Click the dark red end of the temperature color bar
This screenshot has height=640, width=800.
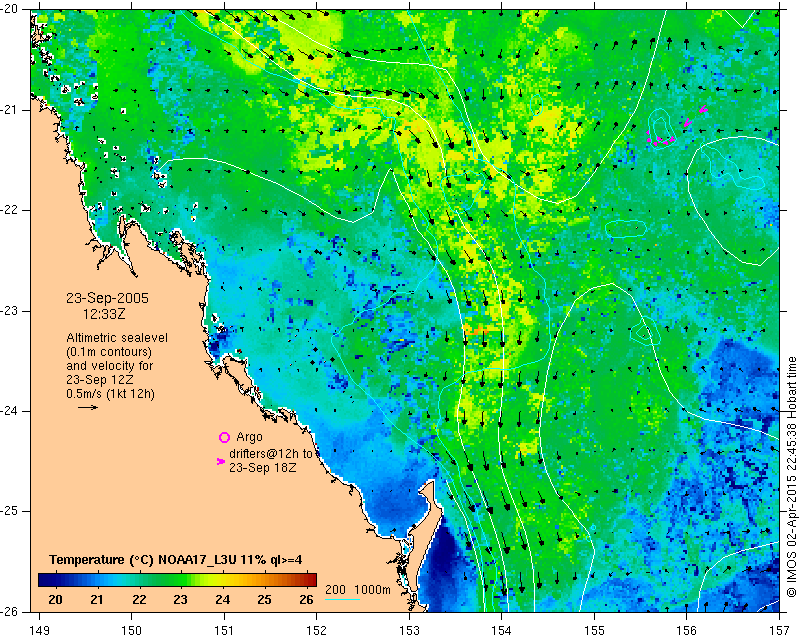(x=312, y=580)
